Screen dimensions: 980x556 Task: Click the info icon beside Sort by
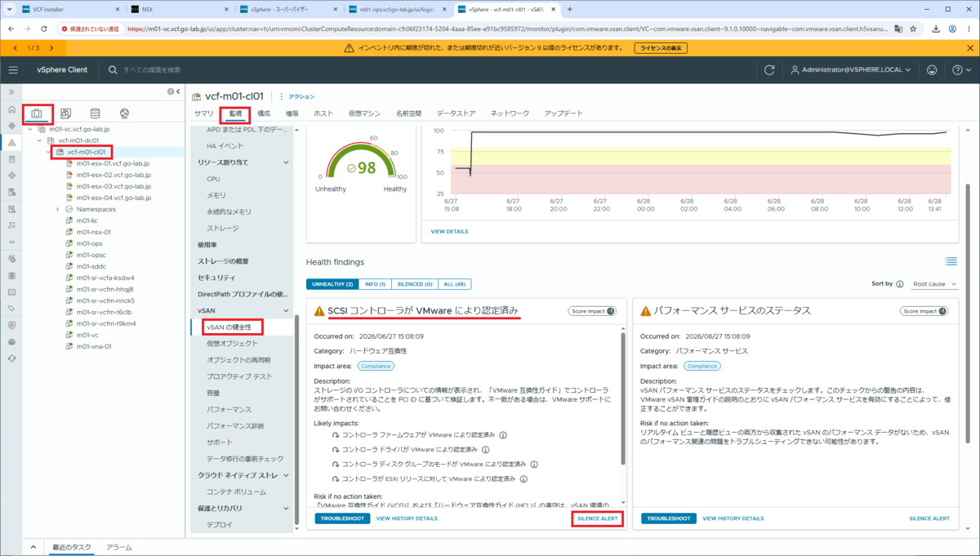(900, 284)
